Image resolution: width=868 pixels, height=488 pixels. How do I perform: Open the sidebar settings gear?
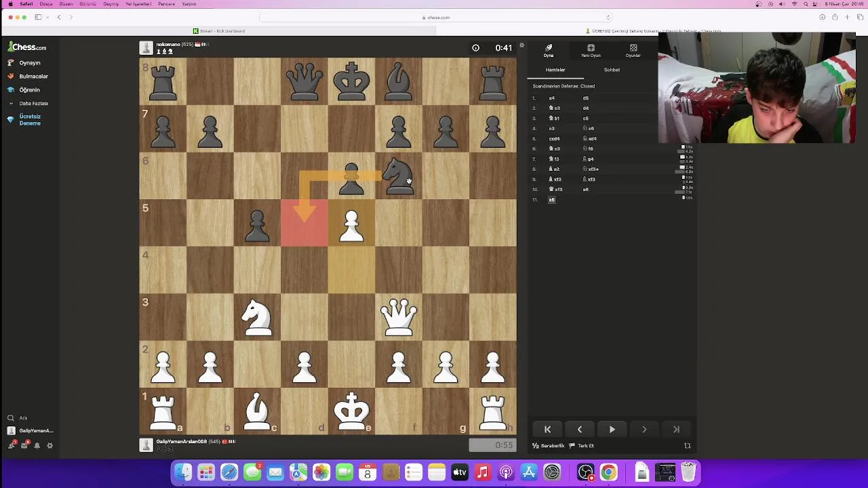[50, 445]
